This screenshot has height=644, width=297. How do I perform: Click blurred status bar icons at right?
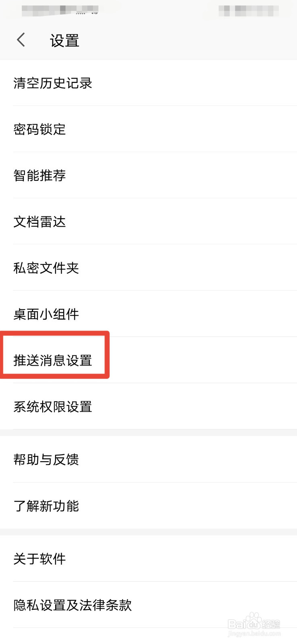point(249,10)
